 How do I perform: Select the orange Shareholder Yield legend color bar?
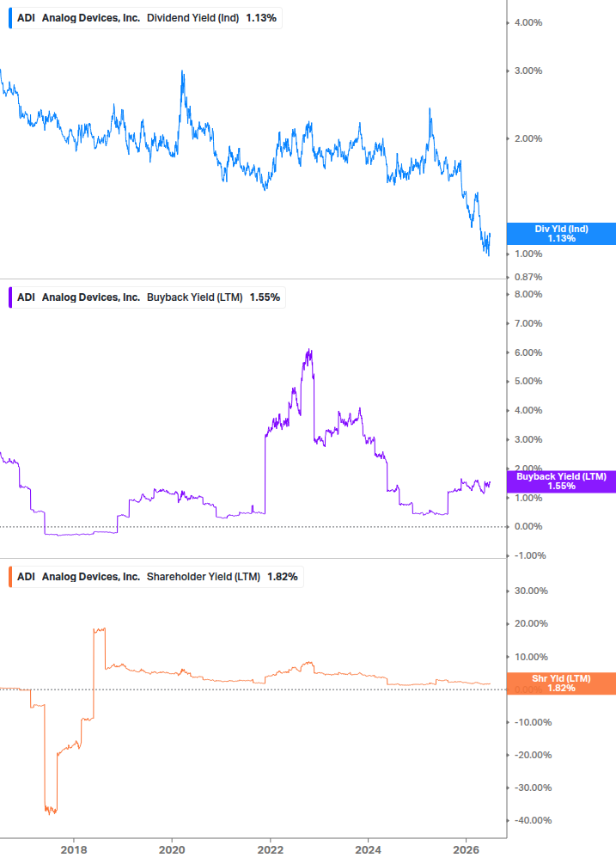pos(10,577)
